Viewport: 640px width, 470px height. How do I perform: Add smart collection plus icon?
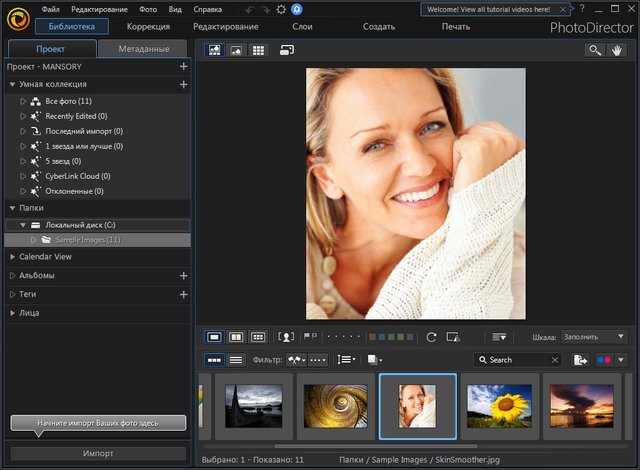[184, 84]
